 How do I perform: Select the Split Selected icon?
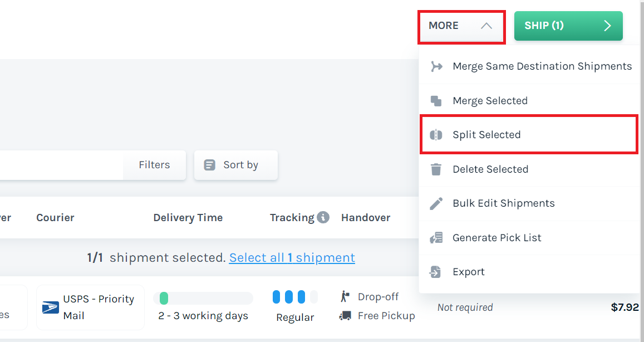point(436,134)
